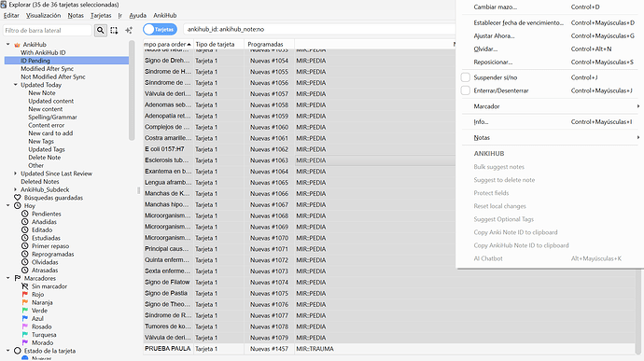Collapse the Hoy tree section

(x=7, y=206)
